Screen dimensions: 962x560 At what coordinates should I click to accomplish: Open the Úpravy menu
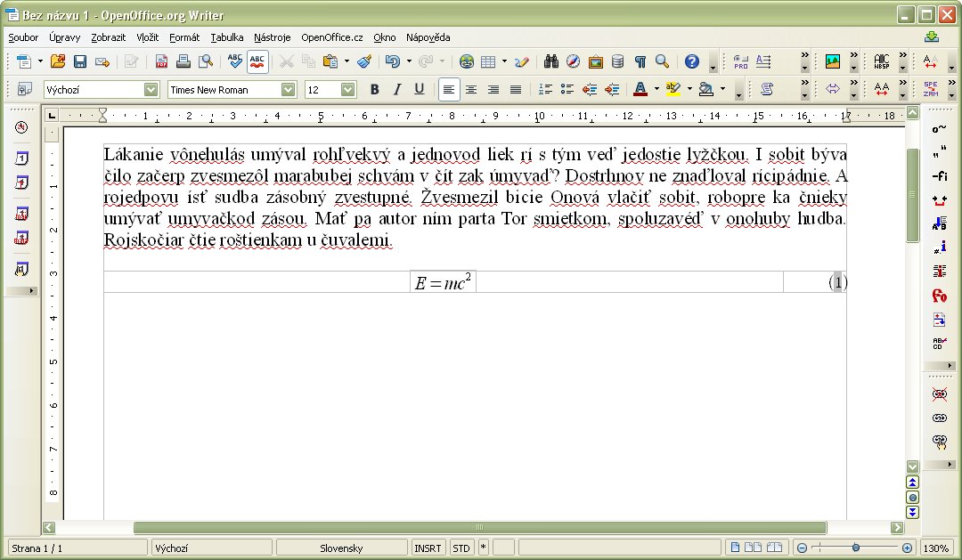tap(64, 37)
